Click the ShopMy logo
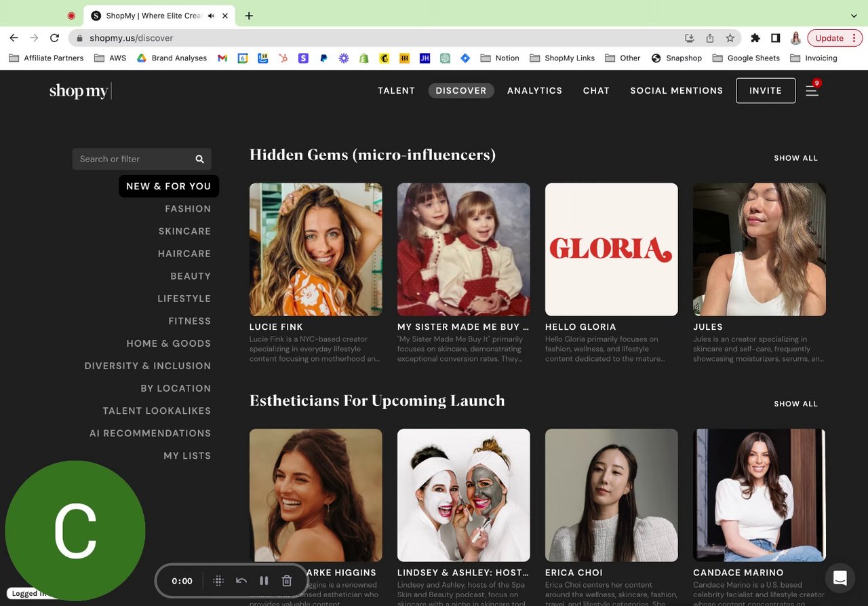868x606 pixels. (x=79, y=90)
